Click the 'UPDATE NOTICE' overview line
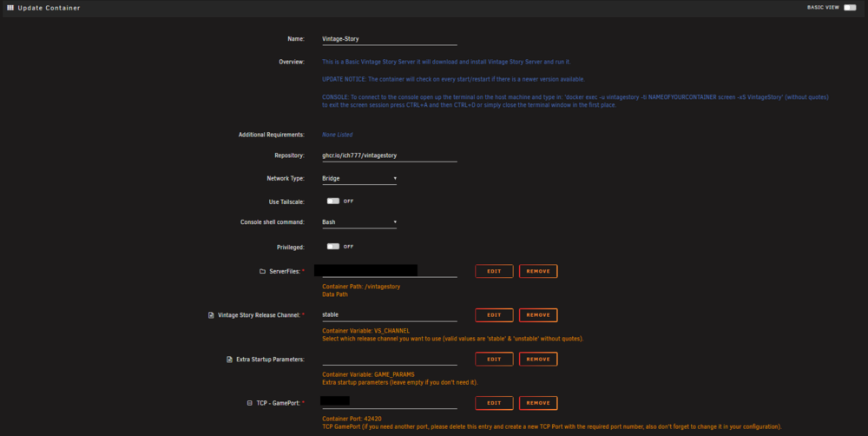The height and width of the screenshot is (436, 868). pyautogui.click(x=453, y=79)
